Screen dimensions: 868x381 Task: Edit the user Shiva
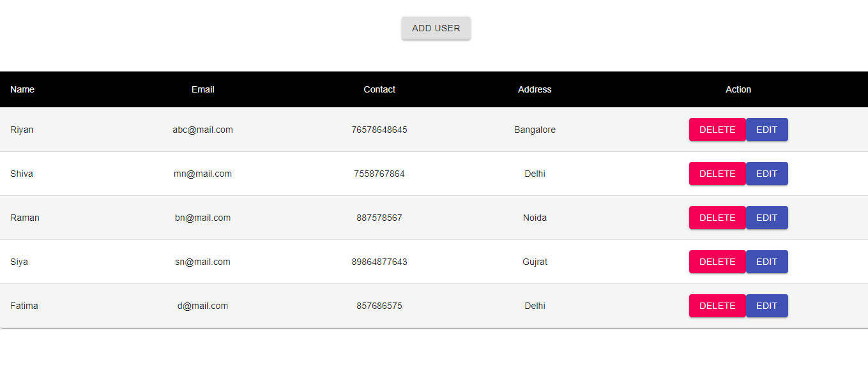pos(766,174)
